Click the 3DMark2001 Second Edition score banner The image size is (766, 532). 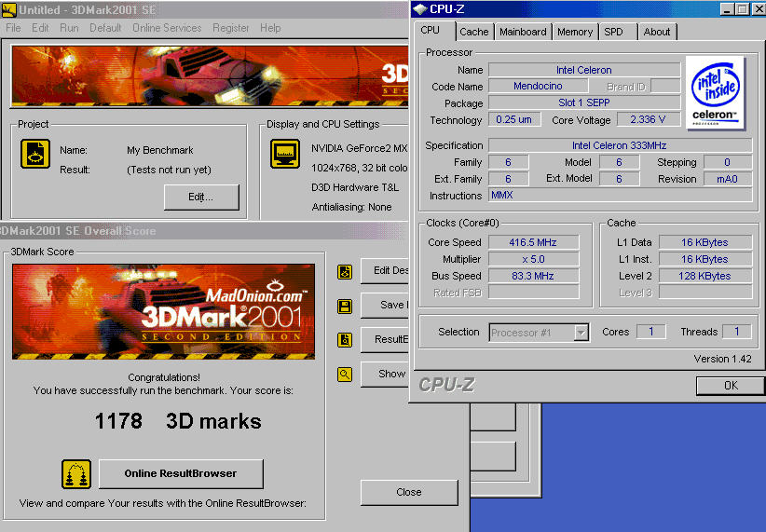click(164, 312)
